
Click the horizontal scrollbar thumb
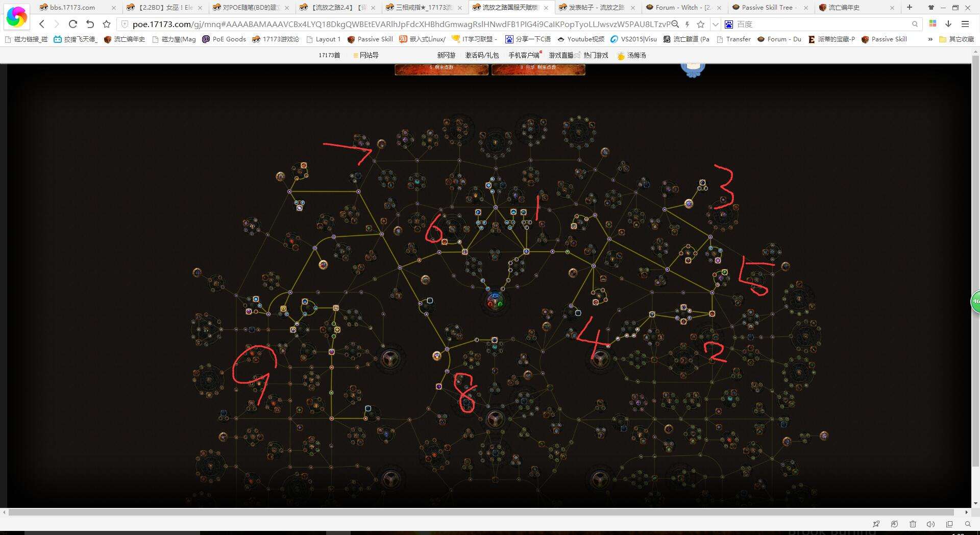tap(481, 512)
